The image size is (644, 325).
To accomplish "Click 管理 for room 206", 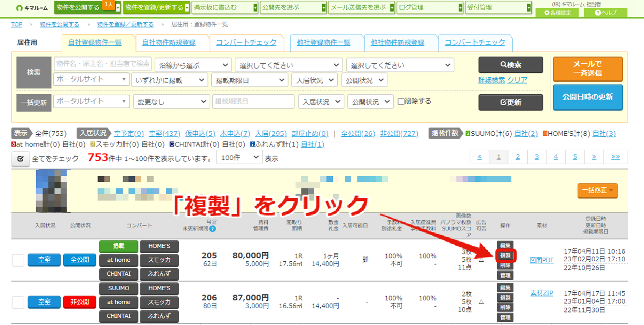I will (505, 317).
